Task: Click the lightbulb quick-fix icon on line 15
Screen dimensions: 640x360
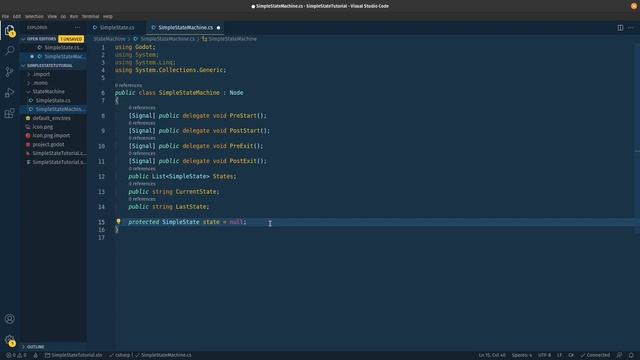Action: (118, 222)
